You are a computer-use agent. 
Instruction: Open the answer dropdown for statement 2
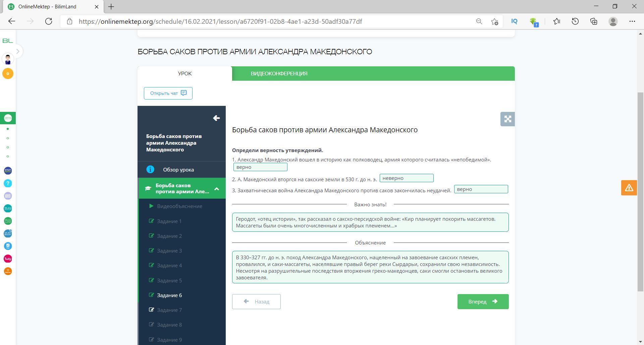pyautogui.click(x=407, y=178)
